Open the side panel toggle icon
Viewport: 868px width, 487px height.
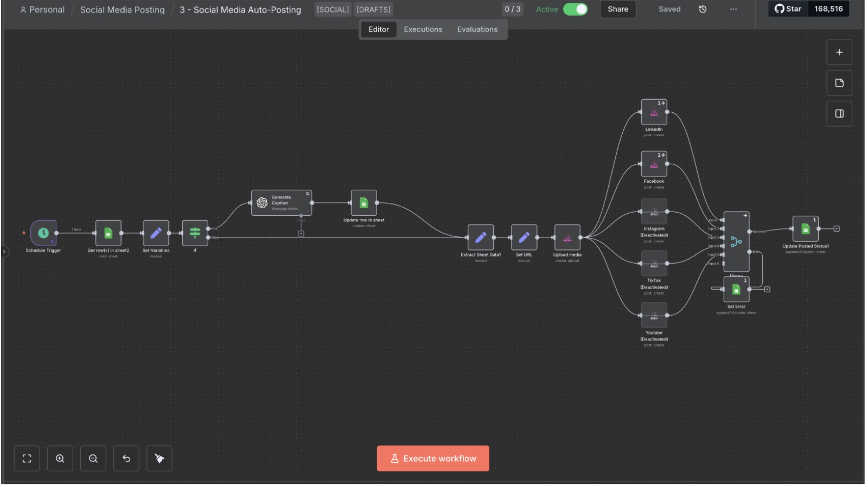[x=839, y=113]
